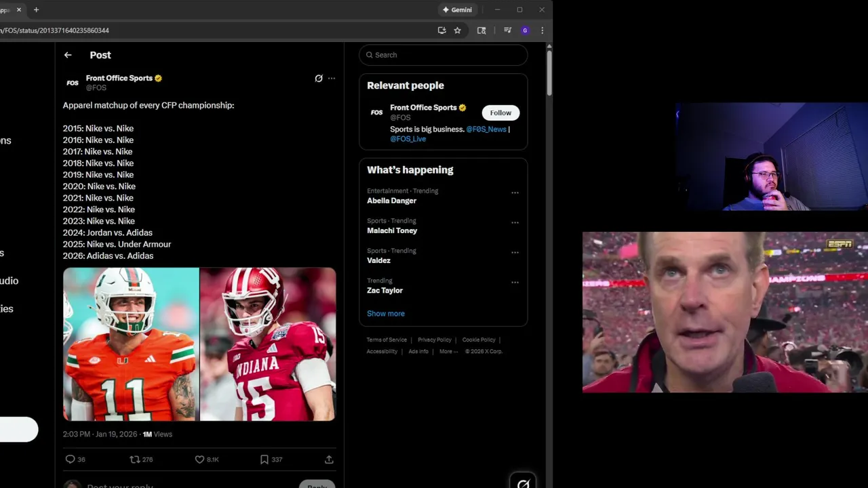868x488 pixels.
Task: Click the post timestamp 2:03 PM Jan 19, 2026
Action: 100,434
